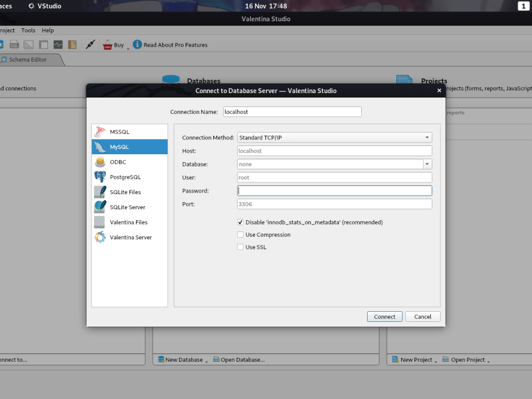Click the Connect button
The width and height of the screenshot is (532, 399).
pos(385,317)
